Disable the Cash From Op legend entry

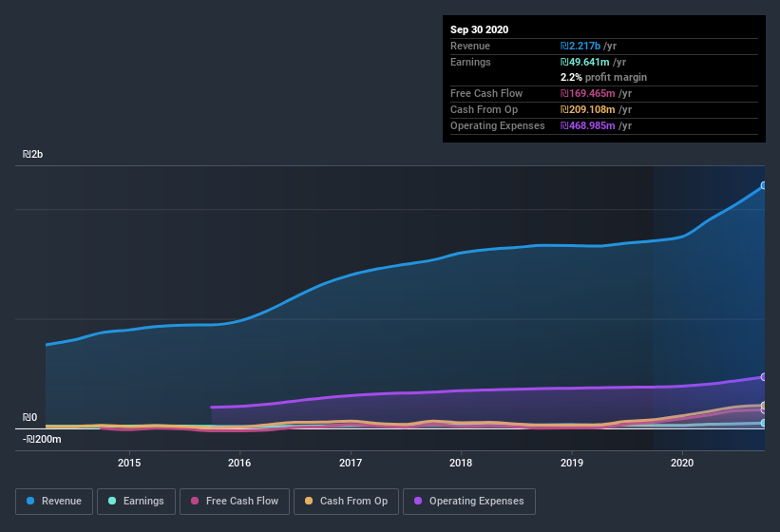coord(346,501)
